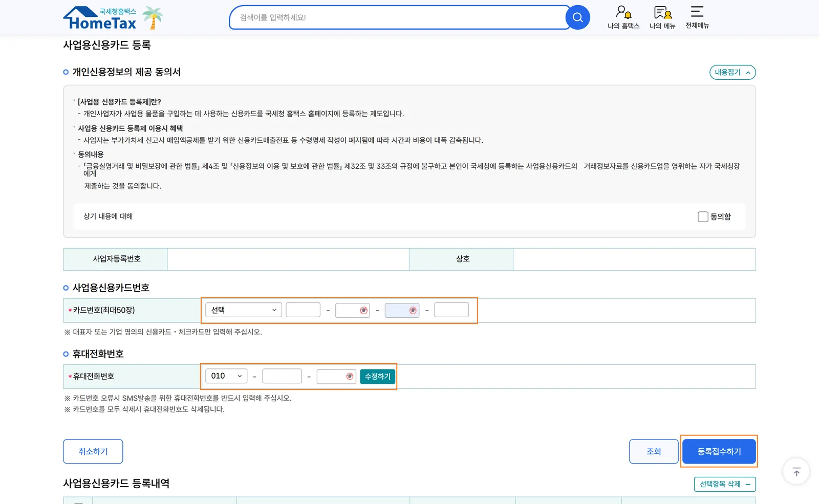Open 전체메뉴 hamburger icon
Image resolution: width=819 pixels, height=504 pixels.
(697, 17)
